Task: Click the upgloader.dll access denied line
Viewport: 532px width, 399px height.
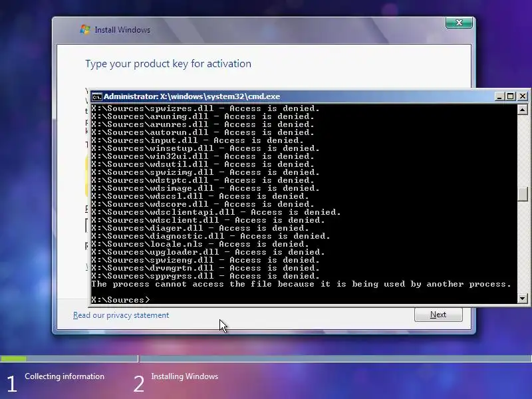Action: (x=208, y=252)
